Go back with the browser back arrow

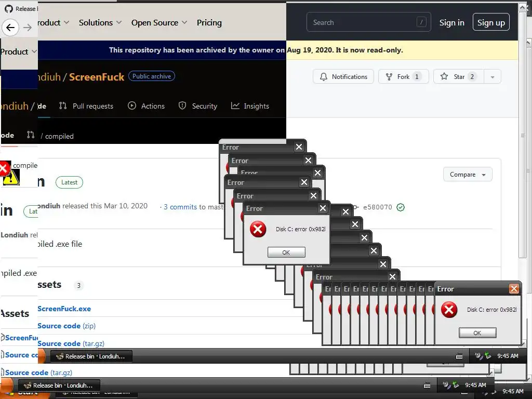(10, 28)
